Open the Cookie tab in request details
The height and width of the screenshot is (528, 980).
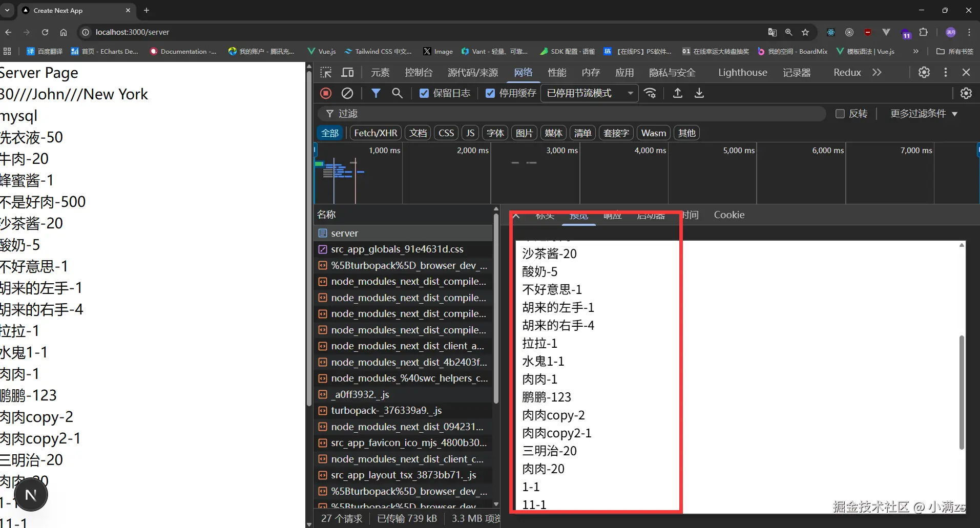(x=729, y=215)
